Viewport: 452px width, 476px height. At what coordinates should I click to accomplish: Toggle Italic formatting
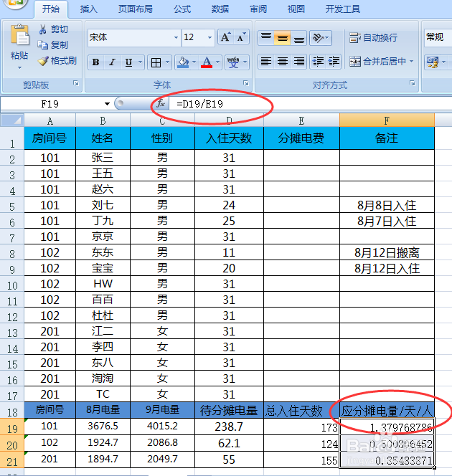112,62
